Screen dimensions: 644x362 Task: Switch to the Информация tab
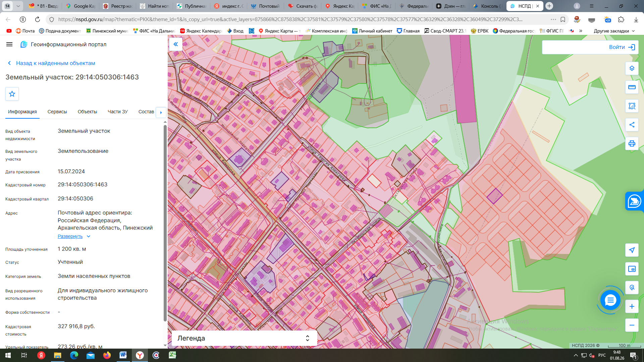click(22, 112)
